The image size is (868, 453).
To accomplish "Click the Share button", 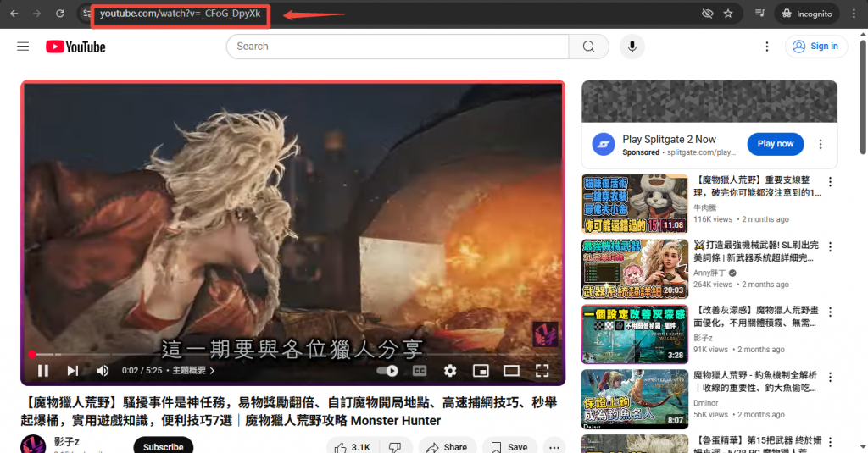I will (448, 447).
